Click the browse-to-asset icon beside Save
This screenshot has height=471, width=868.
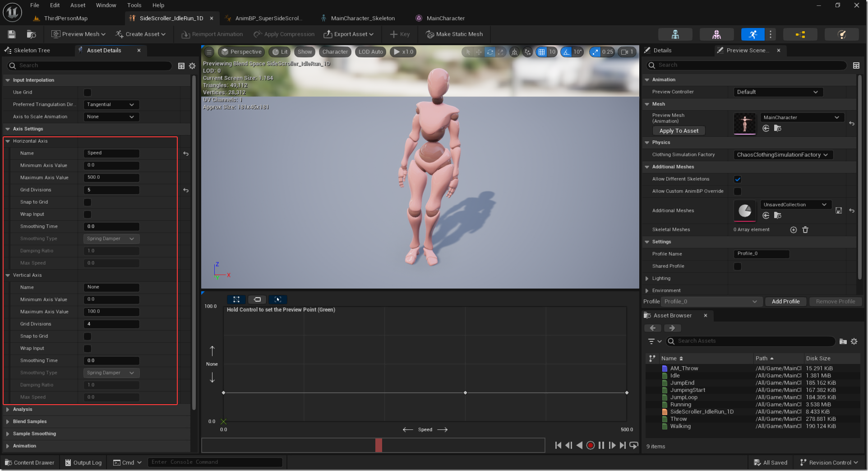click(31, 34)
